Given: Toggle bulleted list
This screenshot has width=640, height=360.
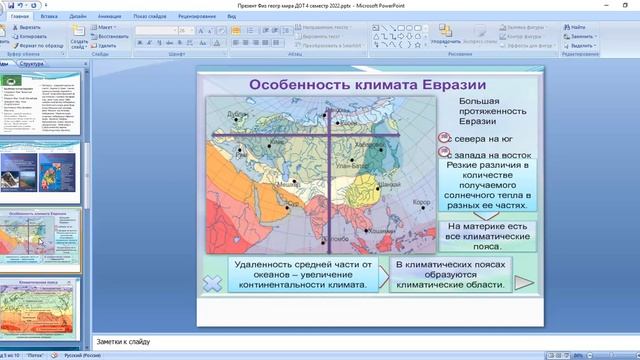Looking at the screenshot, I should pos(236,31).
